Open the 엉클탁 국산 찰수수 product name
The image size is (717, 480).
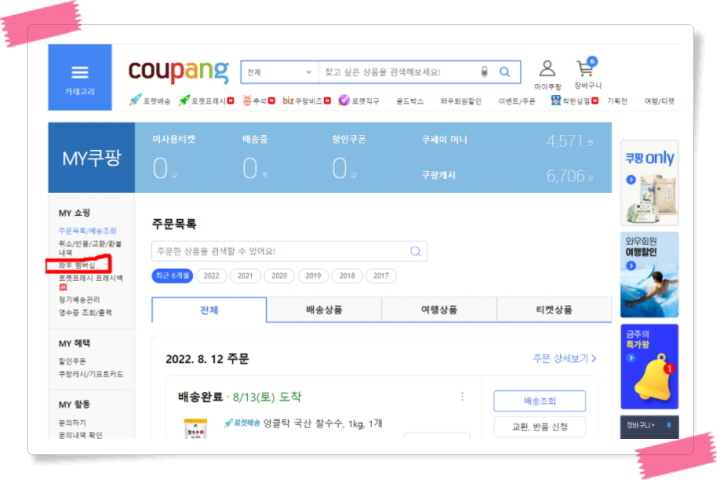pyautogui.click(x=322, y=423)
